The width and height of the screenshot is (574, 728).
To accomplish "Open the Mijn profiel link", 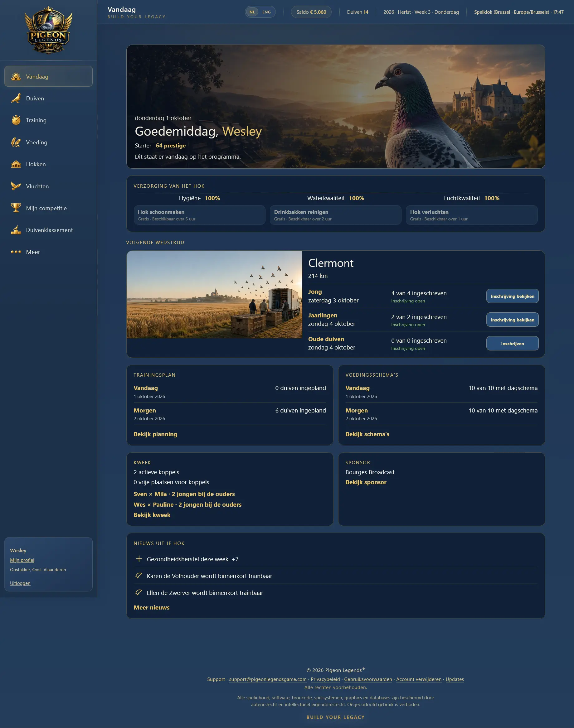I will (22, 560).
